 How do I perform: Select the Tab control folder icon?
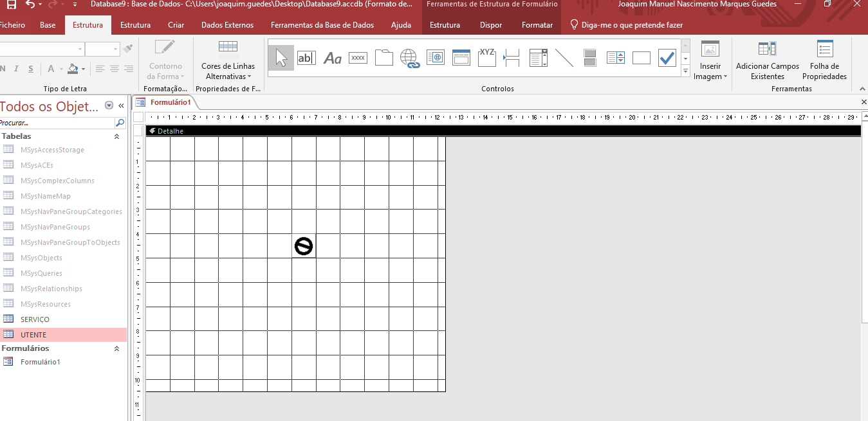point(383,58)
